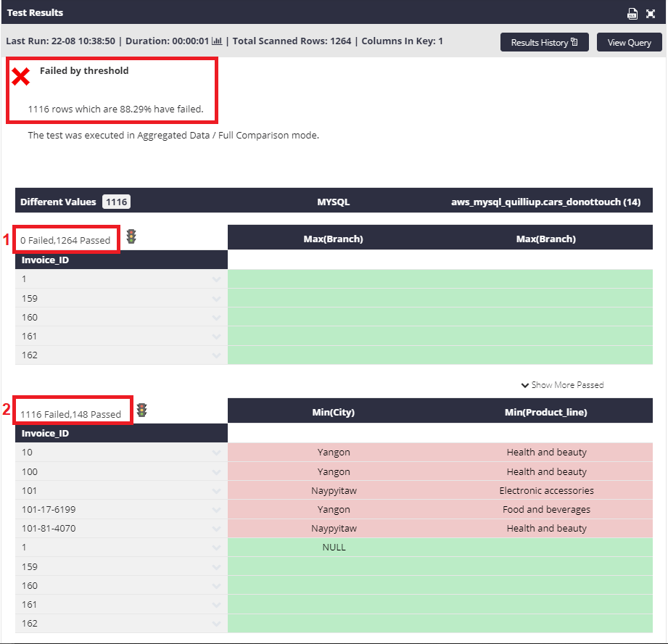Expand Invoice_ID 101-81-4070 row chevron
668x644 pixels.
coord(216,529)
